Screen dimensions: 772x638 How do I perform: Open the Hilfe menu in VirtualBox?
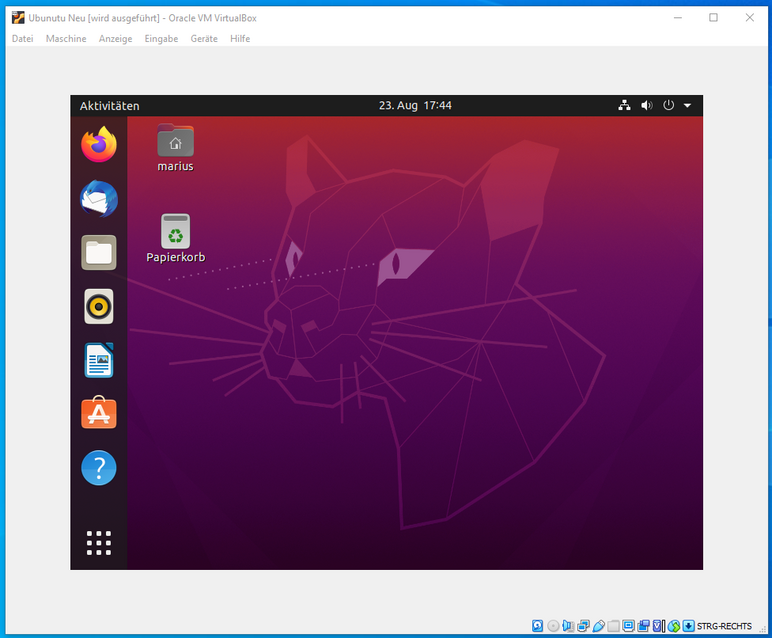pos(240,39)
